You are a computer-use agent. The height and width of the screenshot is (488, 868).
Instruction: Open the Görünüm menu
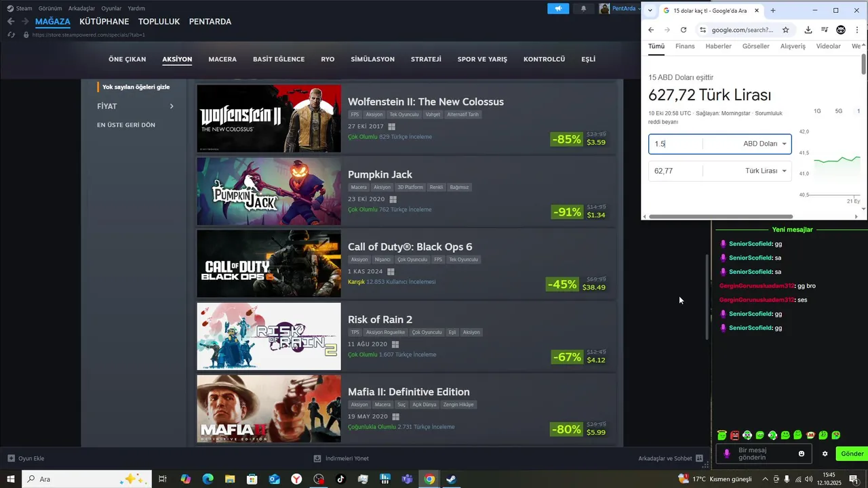pyautogui.click(x=50, y=9)
